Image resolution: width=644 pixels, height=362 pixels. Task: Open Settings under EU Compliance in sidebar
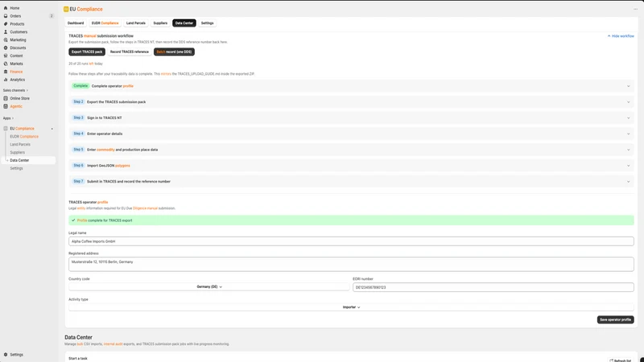(x=16, y=168)
